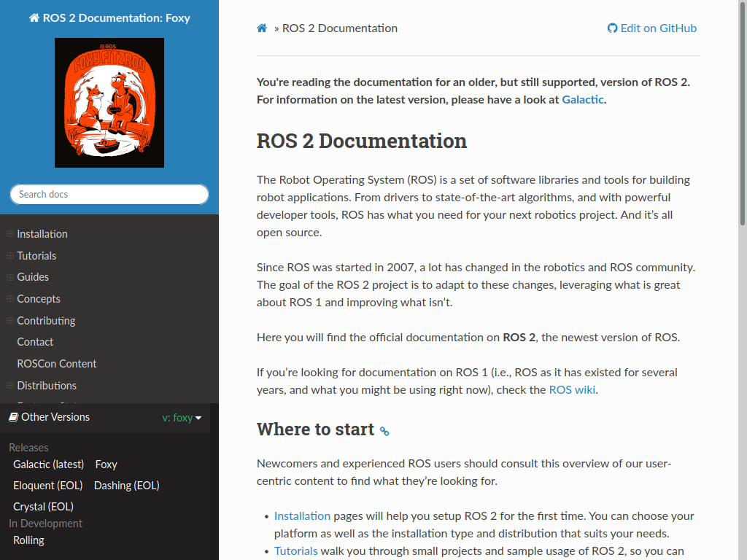Expand the Guides sidebar section
Image resolution: width=747 pixels, height=560 pixels.
[10, 277]
